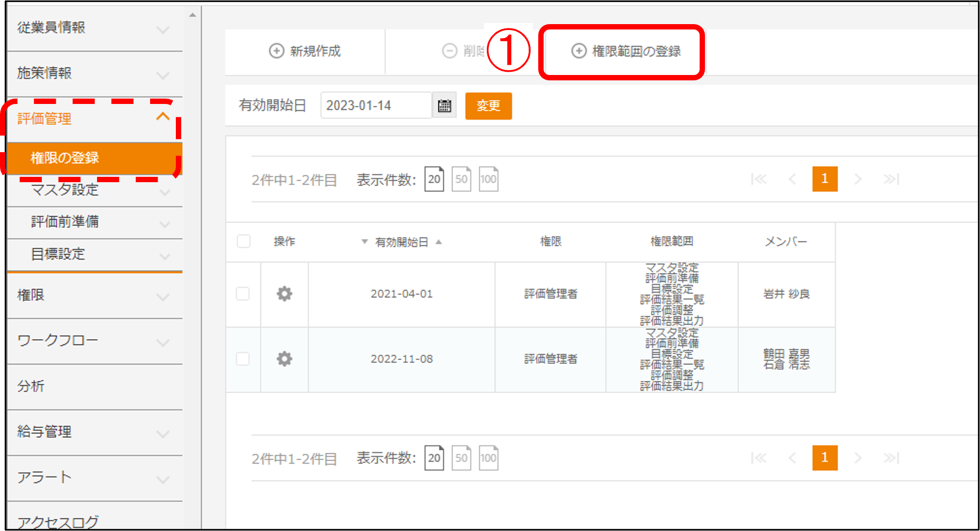
Task: Click gear icon for 2021-04-01 row
Action: (x=284, y=294)
